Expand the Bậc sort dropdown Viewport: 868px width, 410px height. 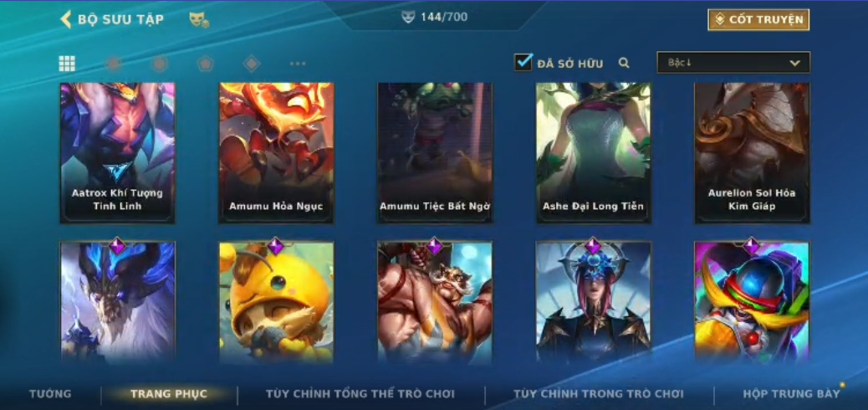(x=733, y=63)
